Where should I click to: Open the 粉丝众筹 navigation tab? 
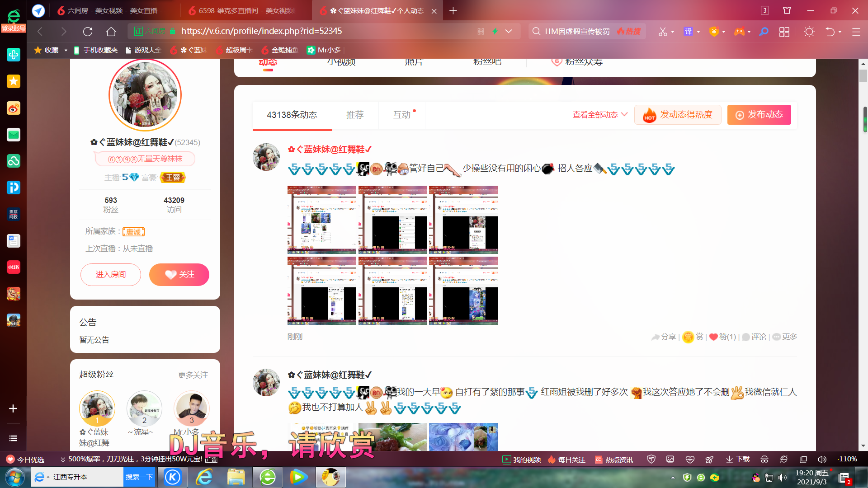click(x=577, y=62)
